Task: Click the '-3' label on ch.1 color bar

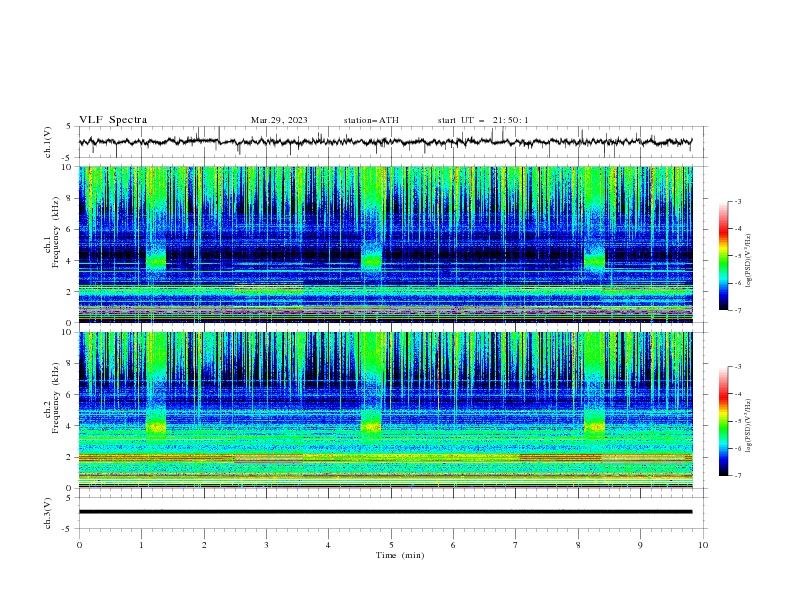Action: (737, 201)
